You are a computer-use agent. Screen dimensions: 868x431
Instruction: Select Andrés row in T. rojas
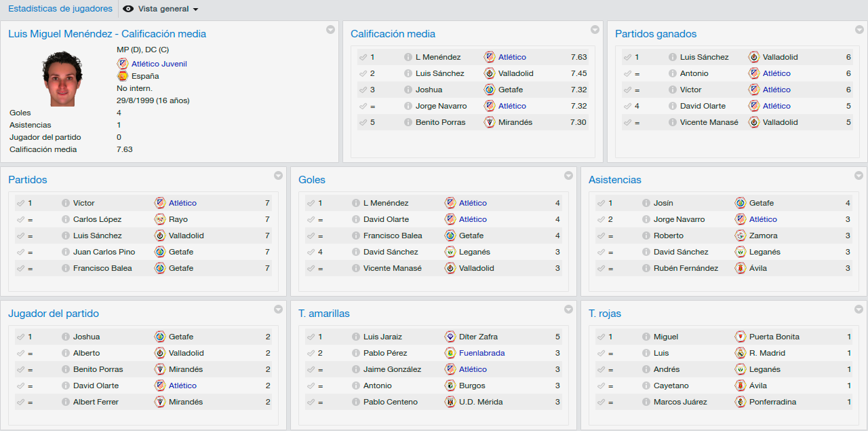click(724, 369)
